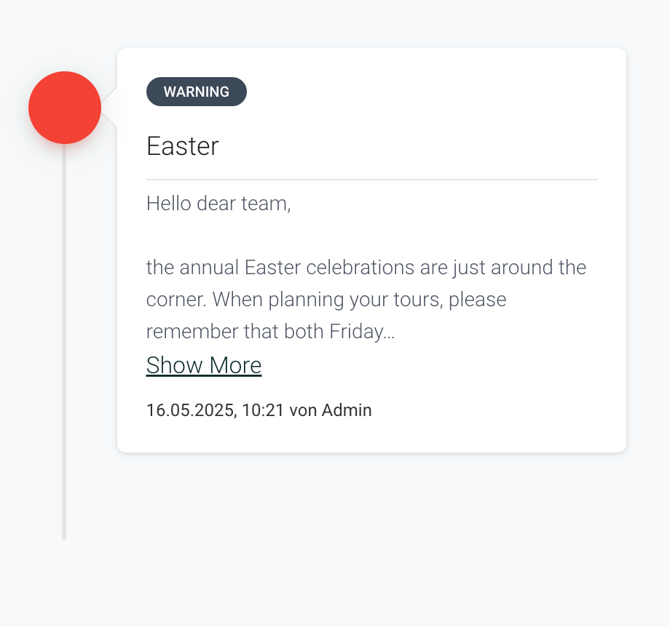The image size is (670, 627).
Task: Click the WARNING badge label
Action: click(x=197, y=91)
